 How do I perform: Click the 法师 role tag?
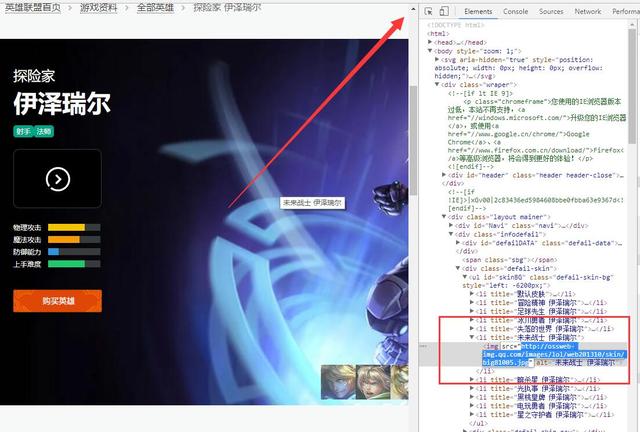[x=44, y=131]
